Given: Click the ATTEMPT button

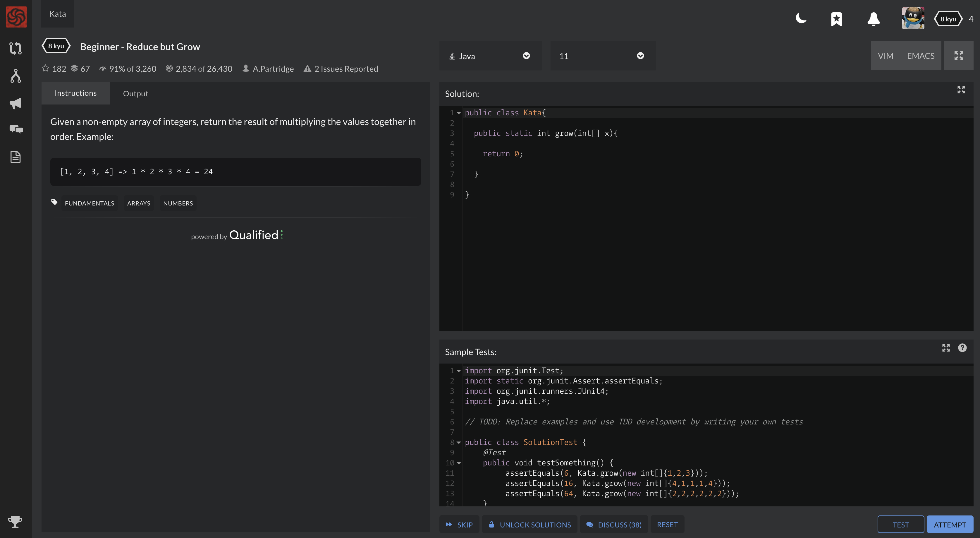Looking at the screenshot, I should (x=950, y=525).
